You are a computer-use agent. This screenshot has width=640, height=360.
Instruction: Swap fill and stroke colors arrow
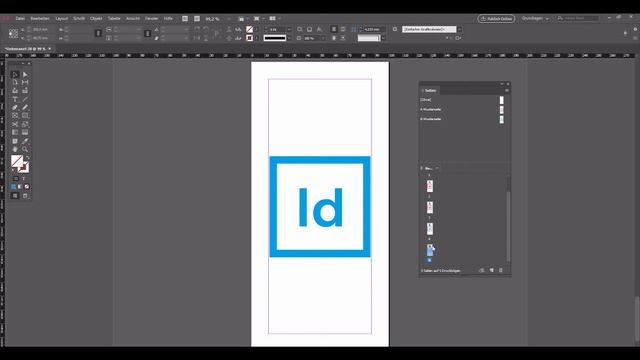(x=28, y=158)
